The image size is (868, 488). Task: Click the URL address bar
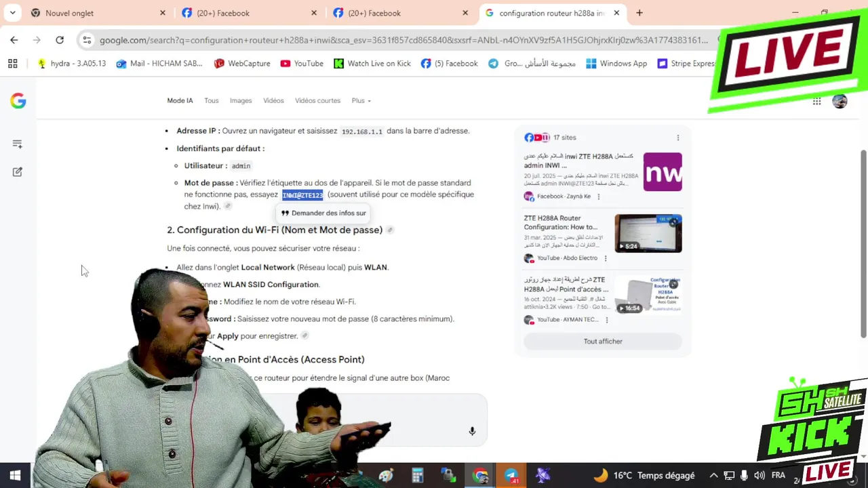point(403,40)
